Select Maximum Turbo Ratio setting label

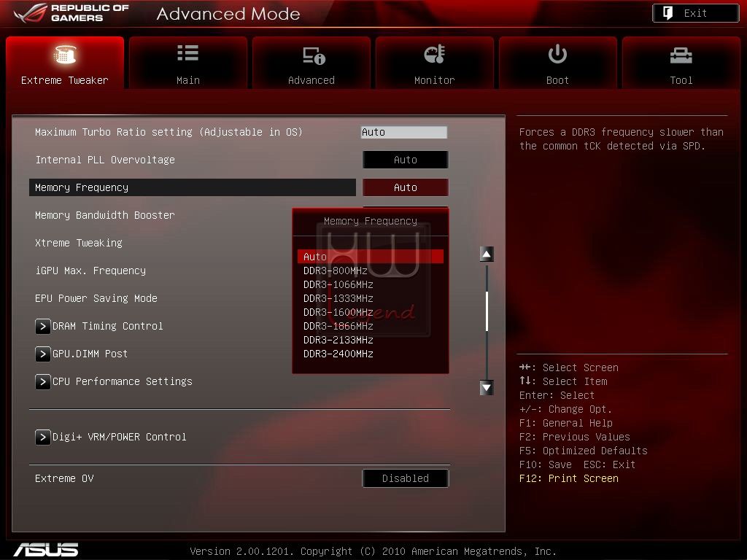tap(169, 133)
